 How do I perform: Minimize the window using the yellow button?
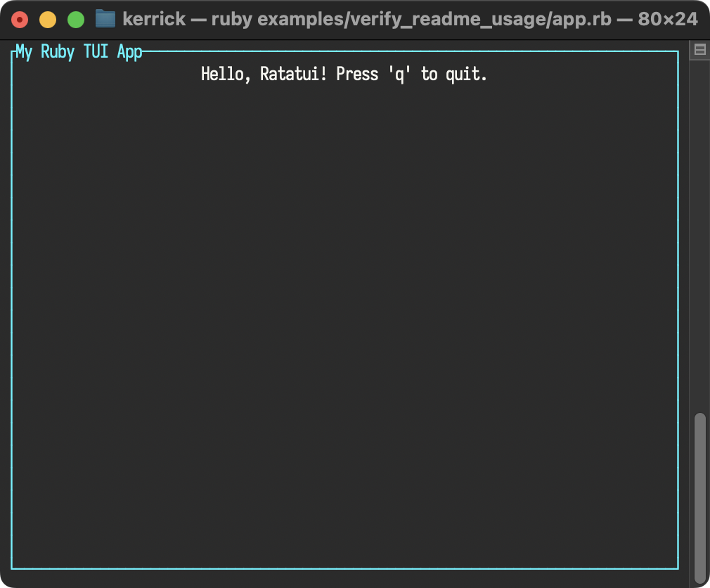tap(48, 20)
